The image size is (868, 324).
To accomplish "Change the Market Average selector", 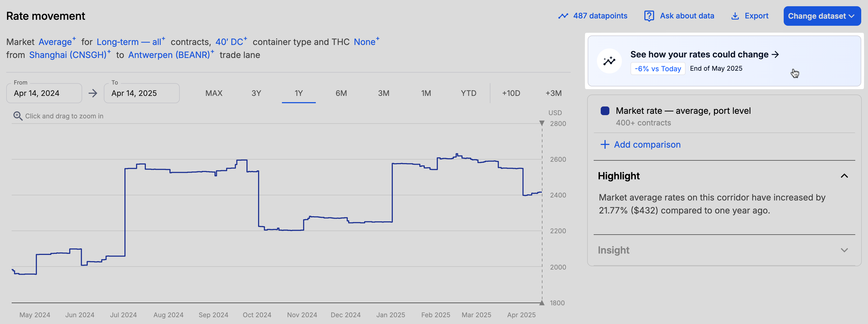I will [57, 41].
